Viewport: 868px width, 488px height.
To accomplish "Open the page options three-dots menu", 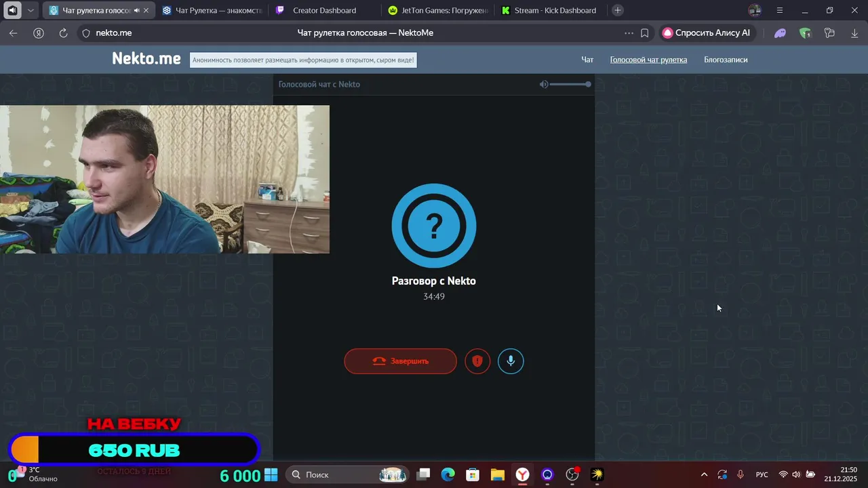I will 629,33.
